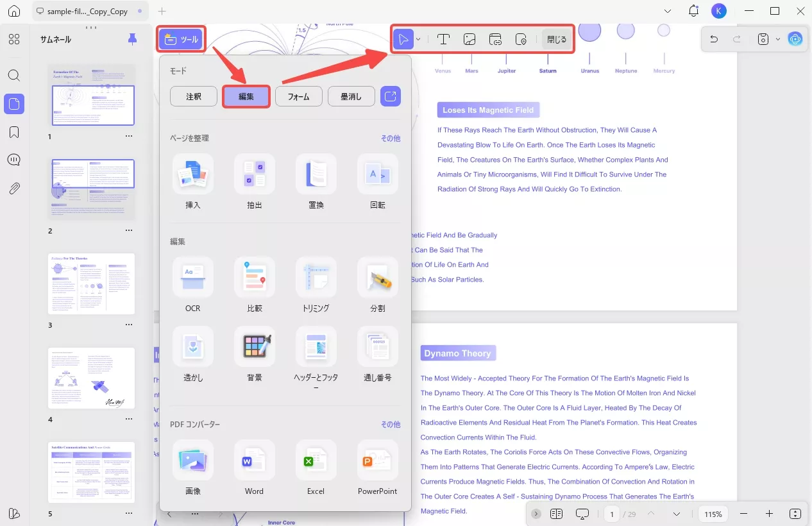The width and height of the screenshot is (812, 526).
Task: Open the ツール menu button
Action: [181, 40]
